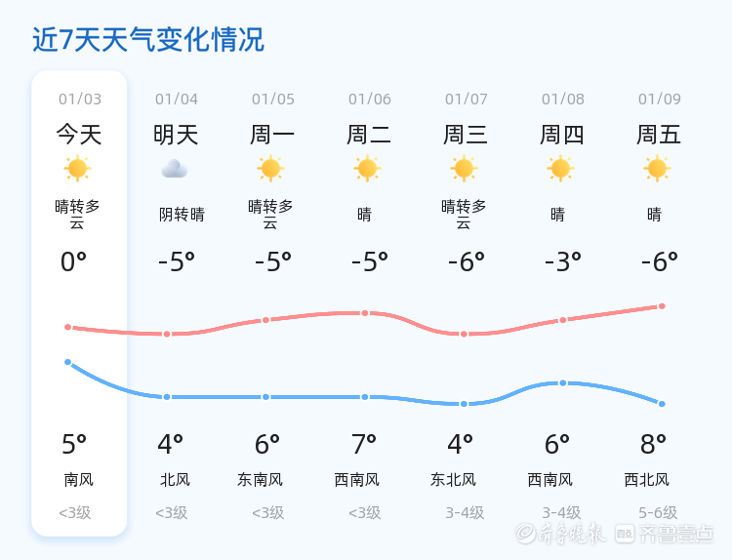
Task: Click the sun icon under 周三
Action: click(464, 169)
